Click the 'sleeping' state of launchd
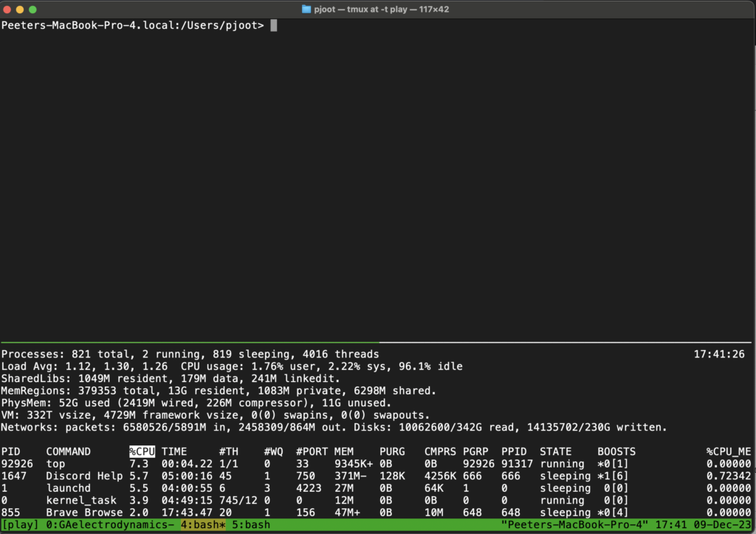Viewport: 756px width, 534px height. 565,487
